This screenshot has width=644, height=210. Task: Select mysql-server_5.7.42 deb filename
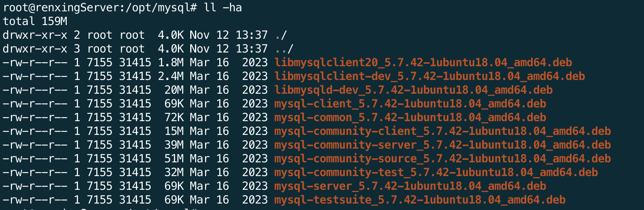tap(410, 186)
